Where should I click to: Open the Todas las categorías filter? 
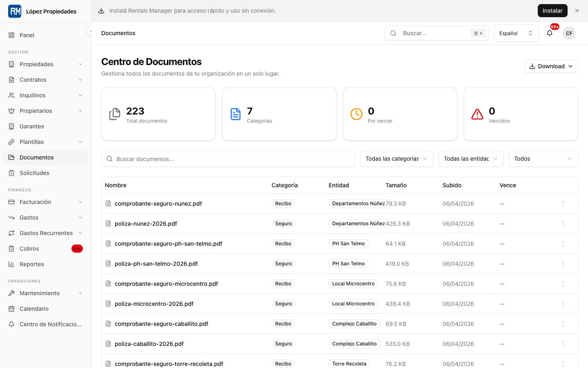tap(397, 159)
